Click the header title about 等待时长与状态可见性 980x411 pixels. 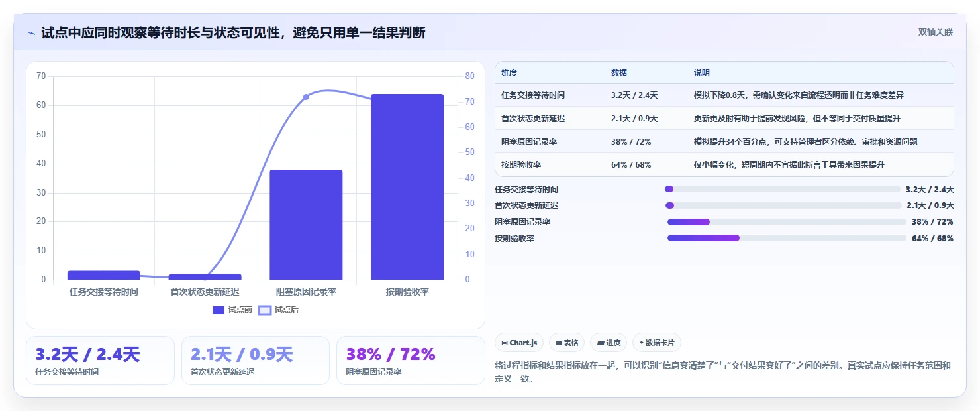click(x=233, y=32)
